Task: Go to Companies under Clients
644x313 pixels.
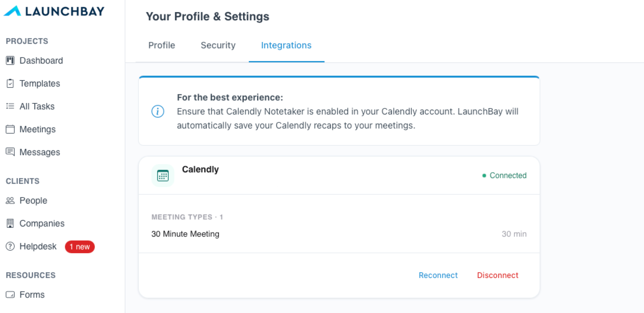Action: point(42,223)
